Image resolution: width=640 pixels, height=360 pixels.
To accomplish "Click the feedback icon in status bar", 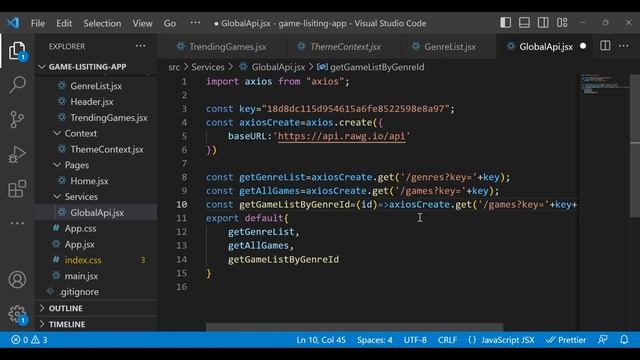I will tap(602, 340).
